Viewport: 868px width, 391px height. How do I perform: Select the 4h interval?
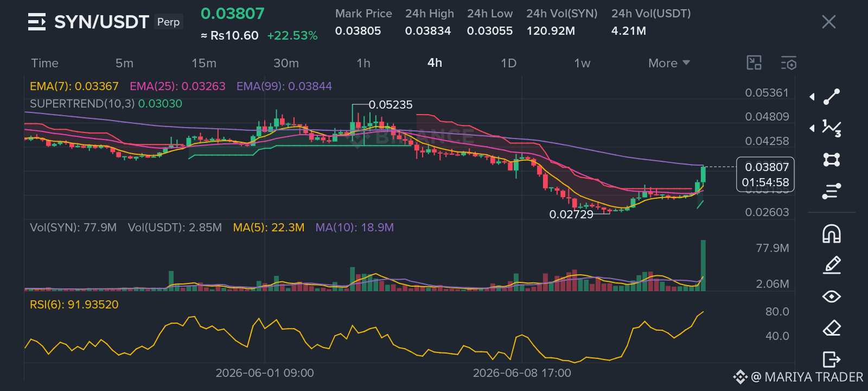tap(435, 62)
